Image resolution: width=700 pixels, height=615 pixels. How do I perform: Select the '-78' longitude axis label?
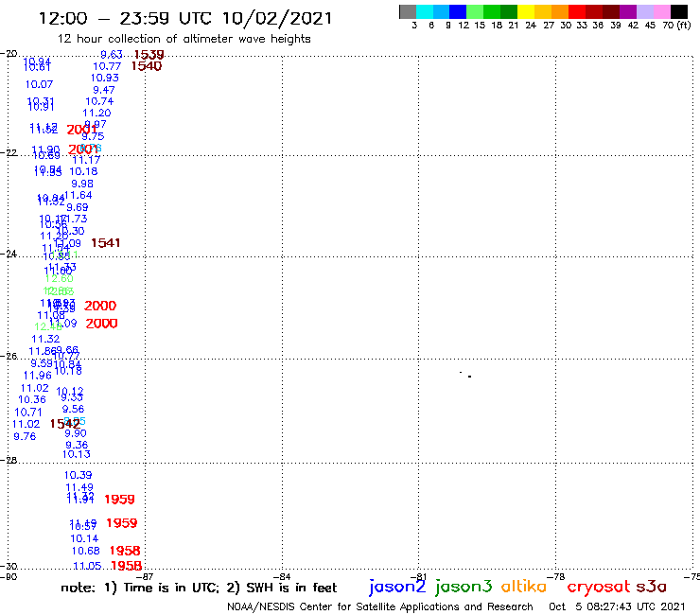[x=555, y=577]
